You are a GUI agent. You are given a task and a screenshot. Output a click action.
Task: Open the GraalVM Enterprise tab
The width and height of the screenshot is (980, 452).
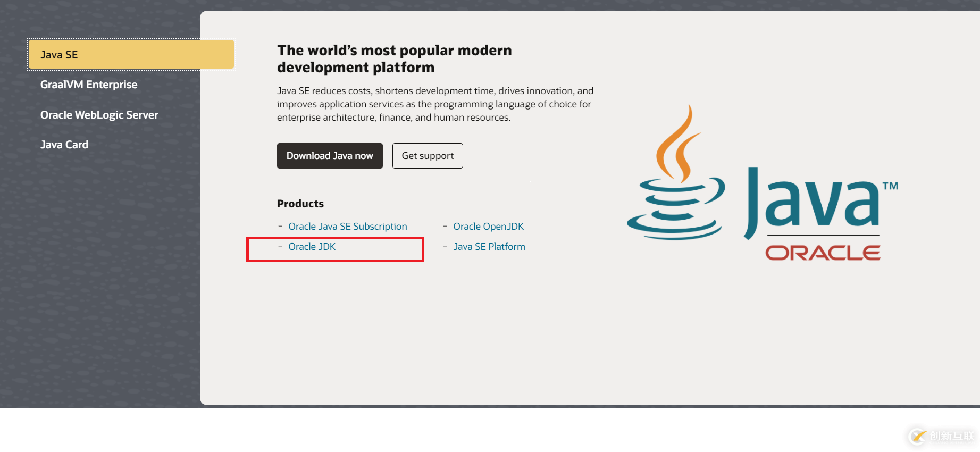[89, 85]
